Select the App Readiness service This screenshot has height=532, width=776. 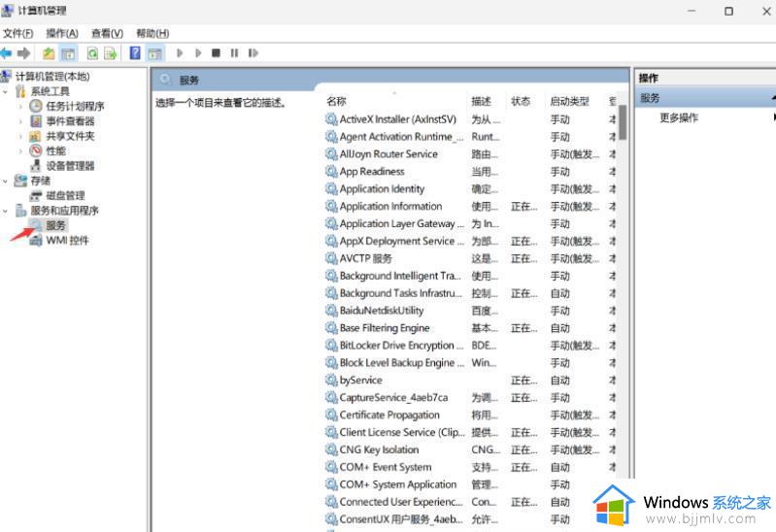372,171
